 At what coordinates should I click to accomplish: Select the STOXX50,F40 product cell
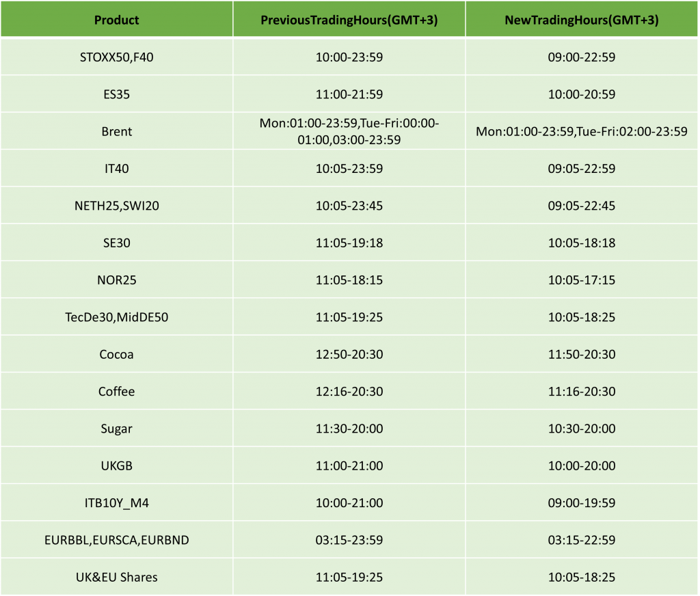116,57
